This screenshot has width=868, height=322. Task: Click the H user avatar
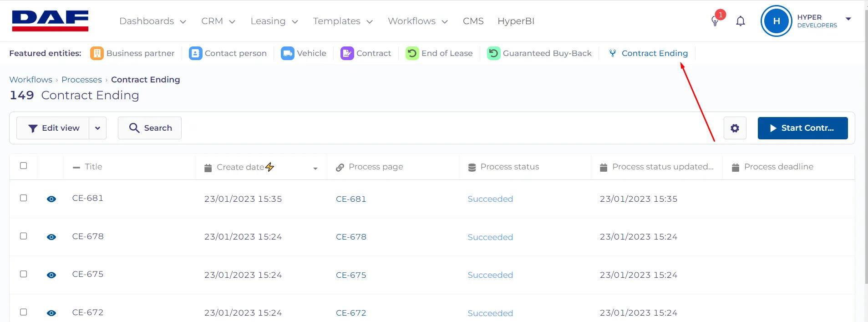777,21
